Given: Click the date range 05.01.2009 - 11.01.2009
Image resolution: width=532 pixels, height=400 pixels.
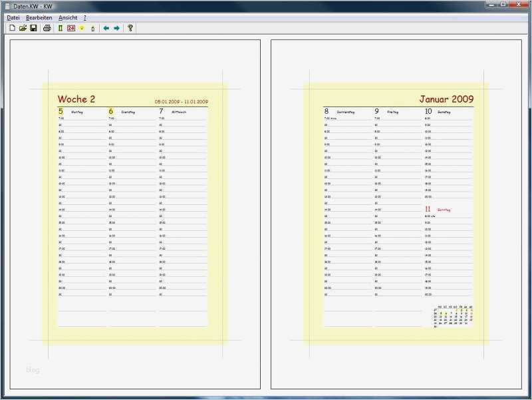Looking at the screenshot, I should point(181,102).
